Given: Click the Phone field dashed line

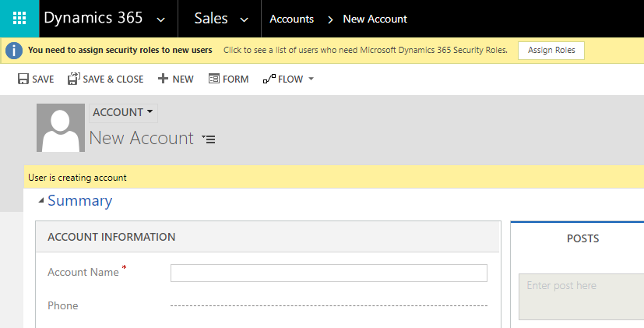Looking at the screenshot, I should (x=329, y=306).
